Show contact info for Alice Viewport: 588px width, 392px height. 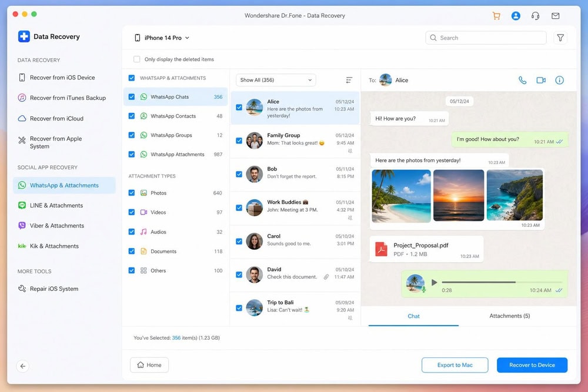point(559,80)
